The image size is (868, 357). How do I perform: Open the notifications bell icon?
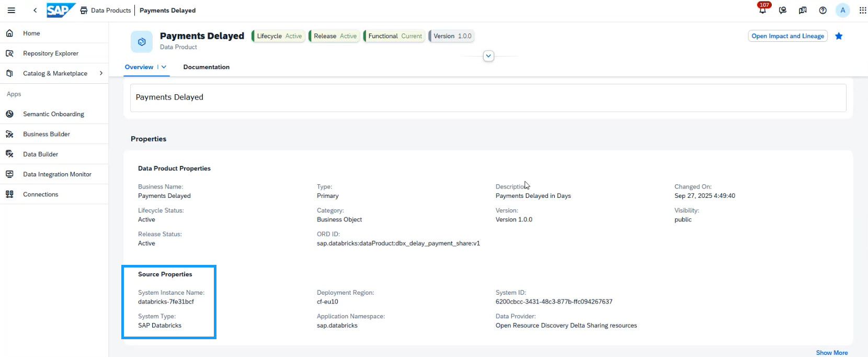pyautogui.click(x=762, y=10)
